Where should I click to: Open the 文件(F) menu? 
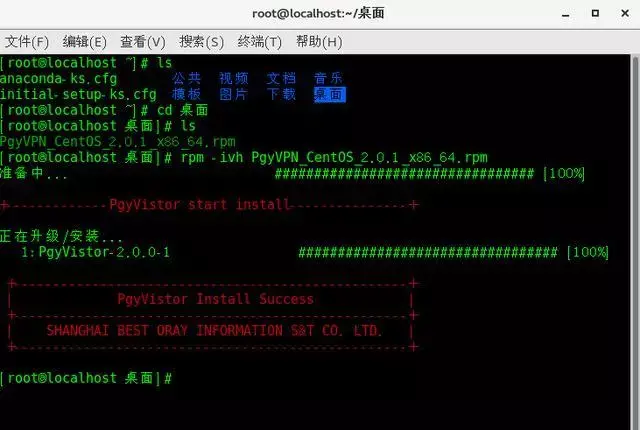tap(27, 42)
